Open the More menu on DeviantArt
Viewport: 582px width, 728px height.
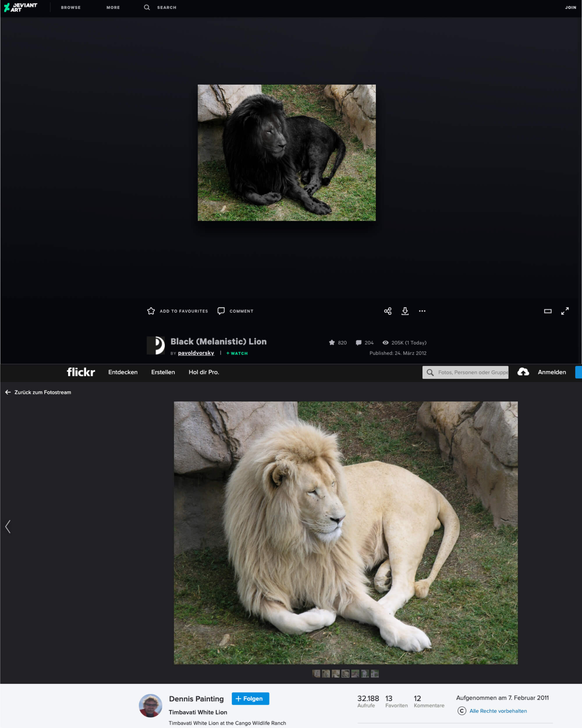click(113, 8)
